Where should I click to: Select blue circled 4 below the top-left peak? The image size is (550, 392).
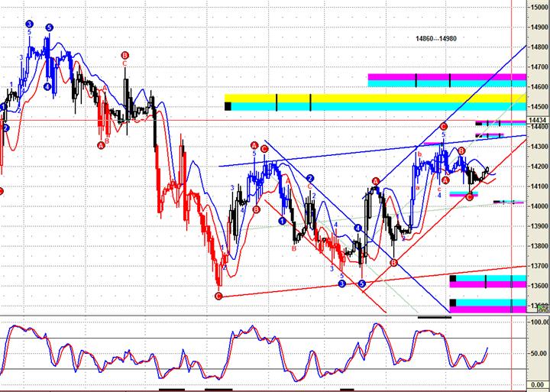tap(47, 87)
